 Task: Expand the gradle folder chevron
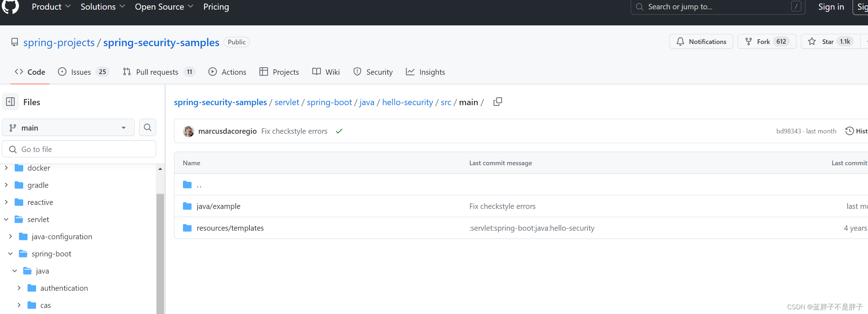tap(6, 185)
